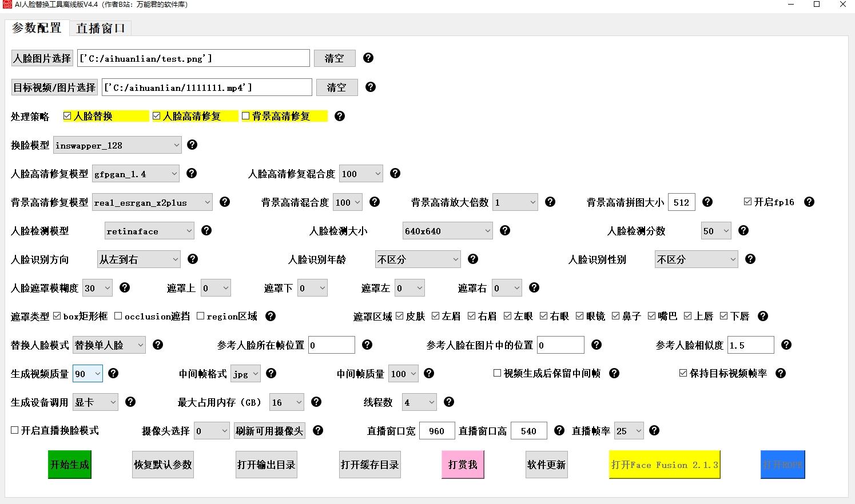Open help for 遮罩区域 options

(x=763, y=315)
